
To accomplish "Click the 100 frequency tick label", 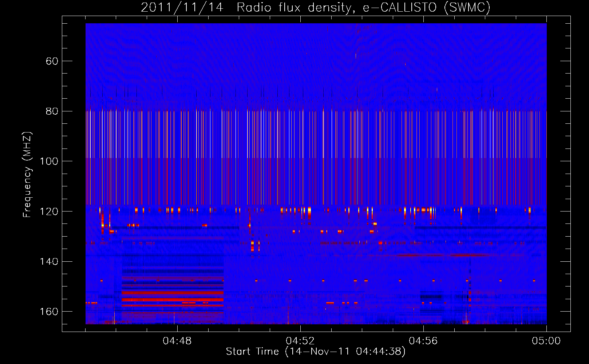I will click(49, 161).
